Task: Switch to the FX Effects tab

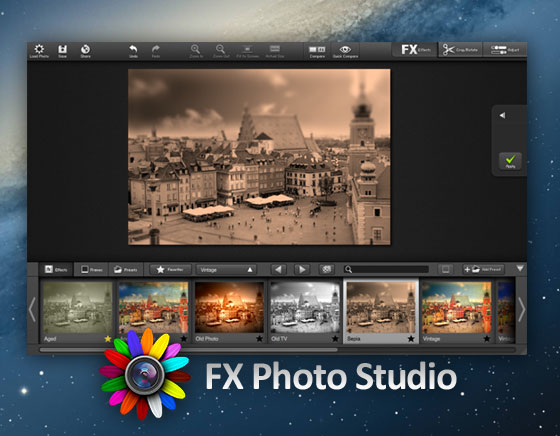Action: coord(415,50)
